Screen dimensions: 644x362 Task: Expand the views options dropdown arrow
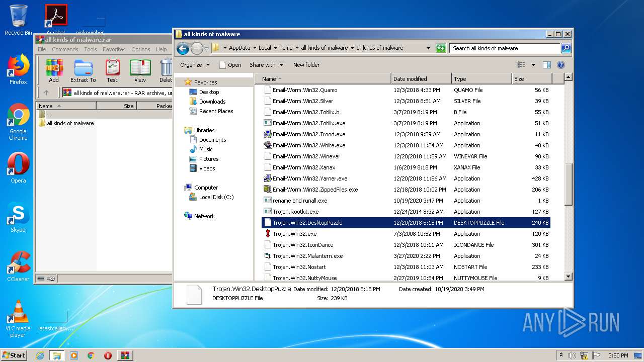(533, 65)
